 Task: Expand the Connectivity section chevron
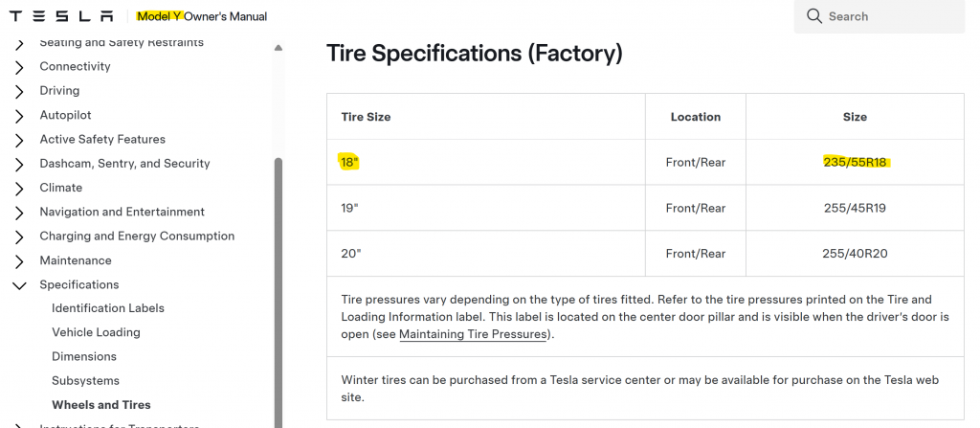coord(19,67)
